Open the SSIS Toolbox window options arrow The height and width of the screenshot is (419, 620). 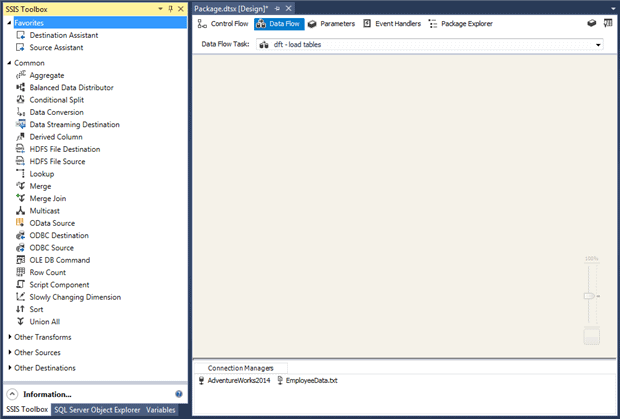pos(161,9)
